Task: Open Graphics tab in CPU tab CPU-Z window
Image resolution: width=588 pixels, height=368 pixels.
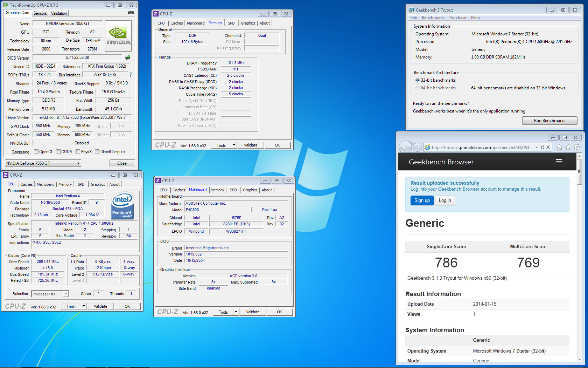Action: pyautogui.click(x=98, y=184)
